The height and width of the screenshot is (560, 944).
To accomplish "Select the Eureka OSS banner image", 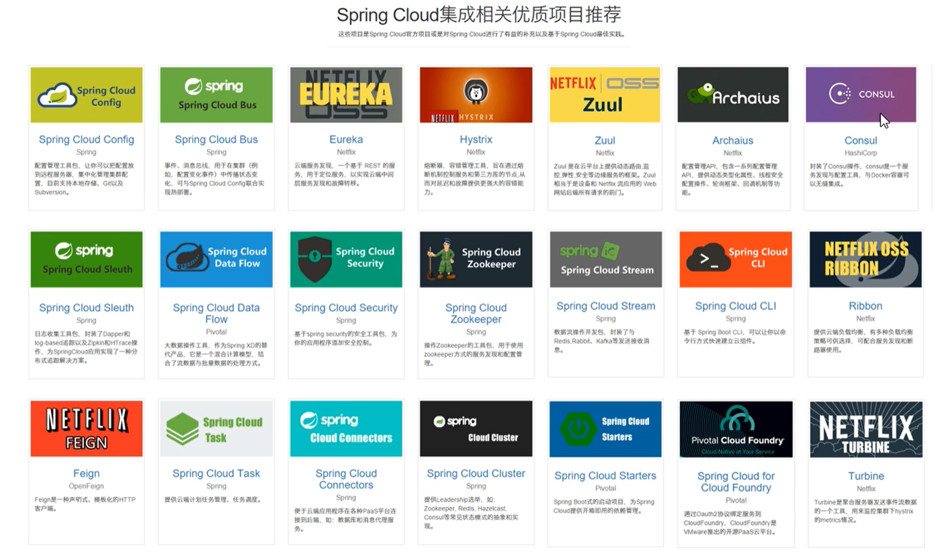I will point(346,95).
